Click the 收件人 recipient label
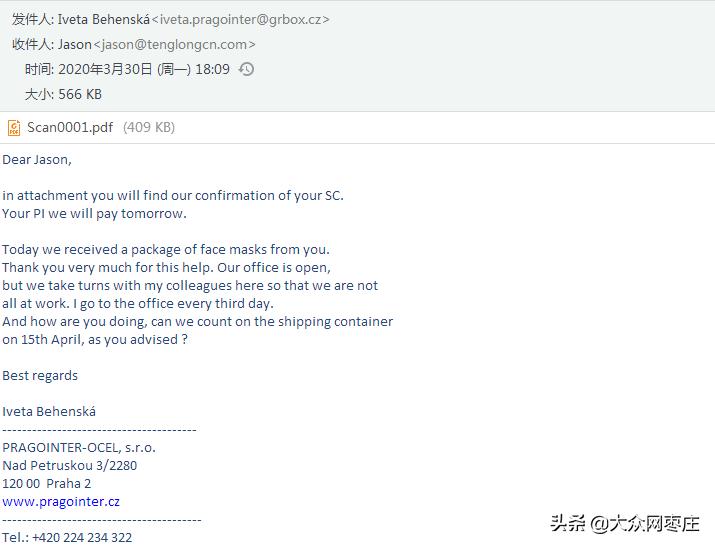Image resolution: width=715 pixels, height=548 pixels. click(x=31, y=44)
